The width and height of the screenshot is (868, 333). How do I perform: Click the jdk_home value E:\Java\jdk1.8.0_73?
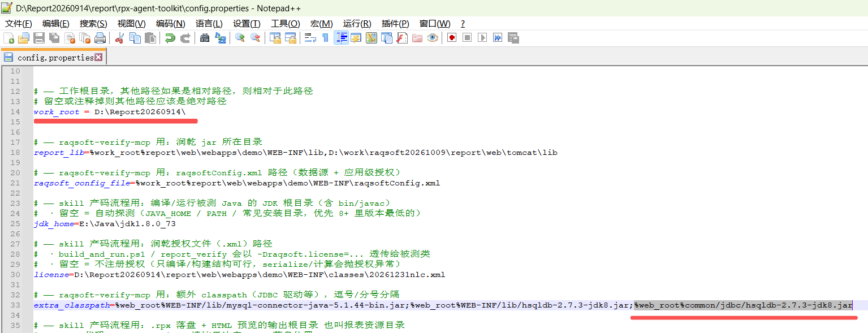tap(127, 224)
